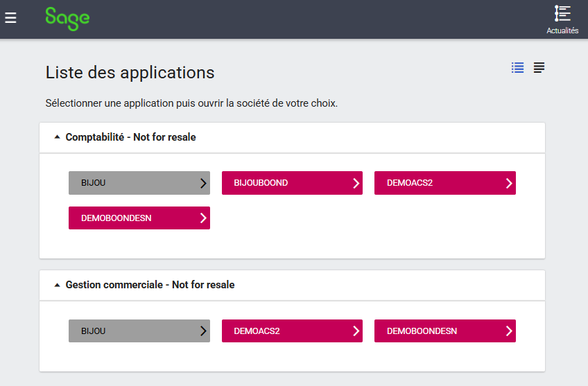Image resolution: width=588 pixels, height=386 pixels.
Task: Click the arrow on Comptabilité DEMOACS2 button
Action: coord(508,183)
